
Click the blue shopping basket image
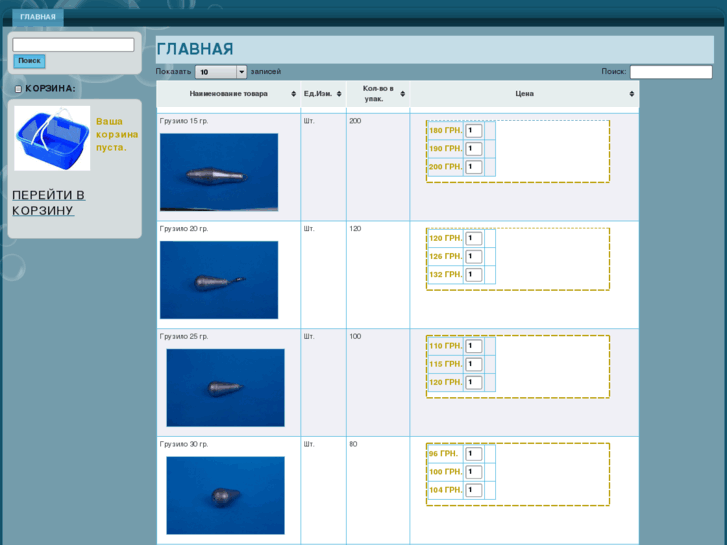click(x=52, y=138)
